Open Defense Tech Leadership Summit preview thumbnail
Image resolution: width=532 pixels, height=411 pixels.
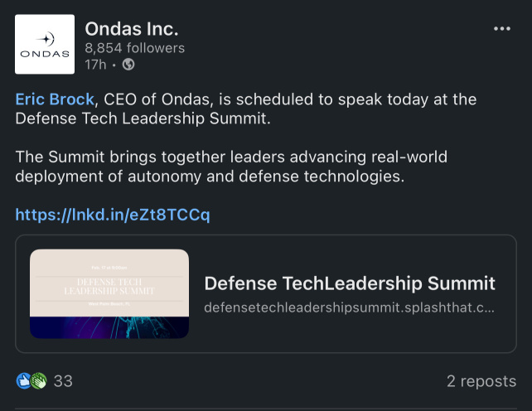pos(109,293)
